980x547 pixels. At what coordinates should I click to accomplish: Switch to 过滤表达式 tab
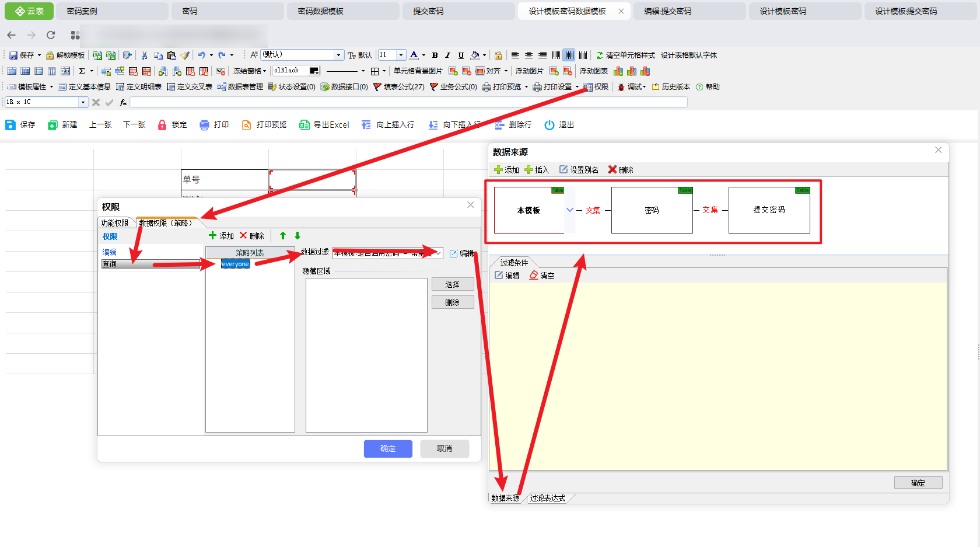(548, 498)
